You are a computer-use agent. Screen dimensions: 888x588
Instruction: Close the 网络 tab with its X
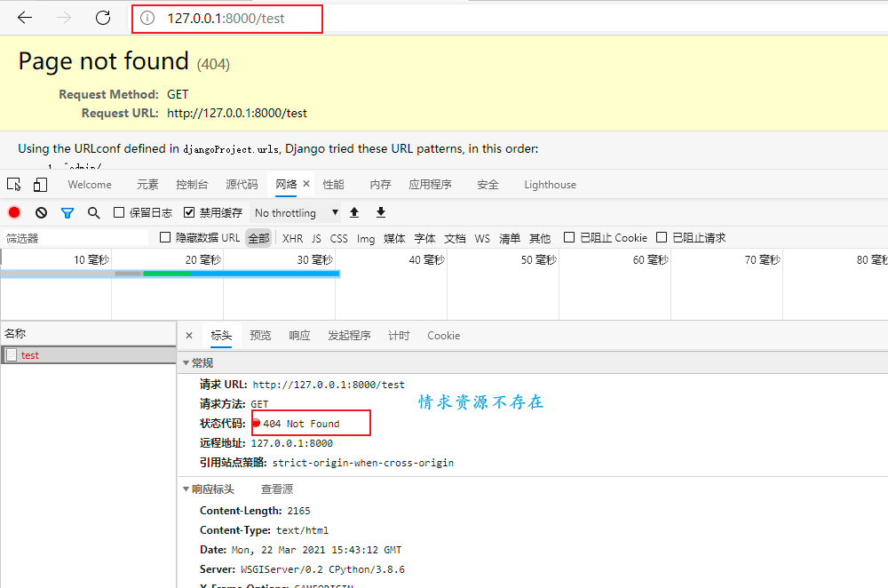[306, 184]
